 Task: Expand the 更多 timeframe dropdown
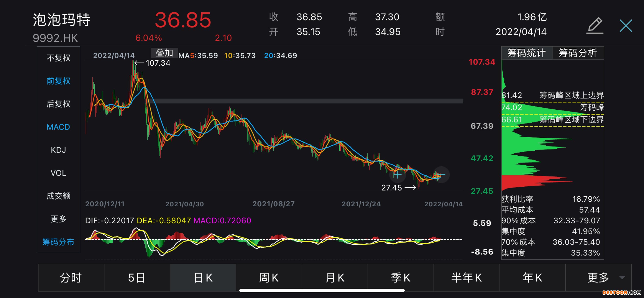click(598, 277)
